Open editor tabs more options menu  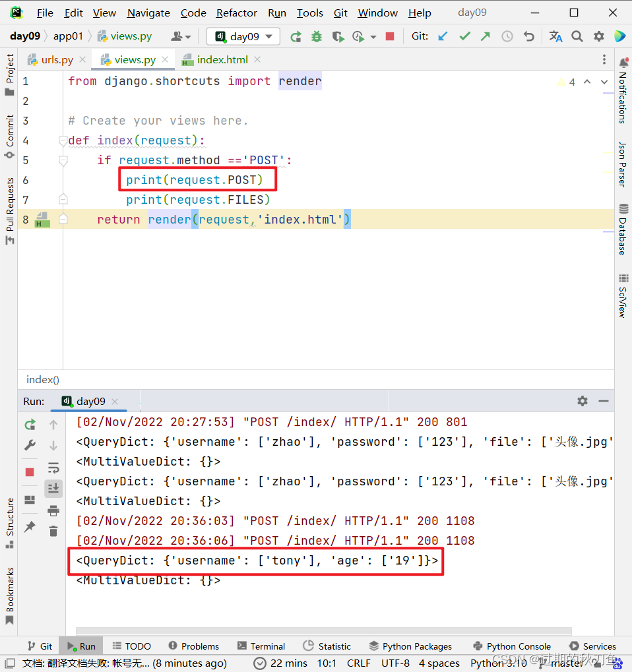click(604, 59)
